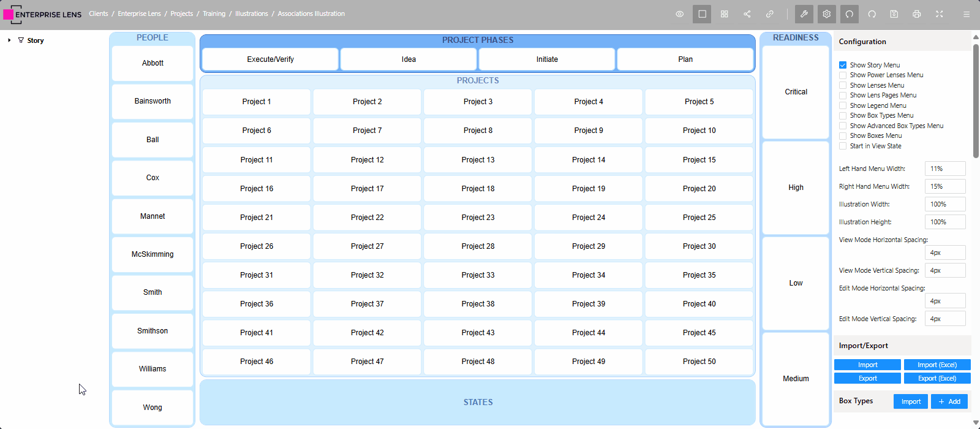Image resolution: width=980 pixels, height=429 pixels.
Task: Click the Enterprise Lens logo
Action: [43, 14]
